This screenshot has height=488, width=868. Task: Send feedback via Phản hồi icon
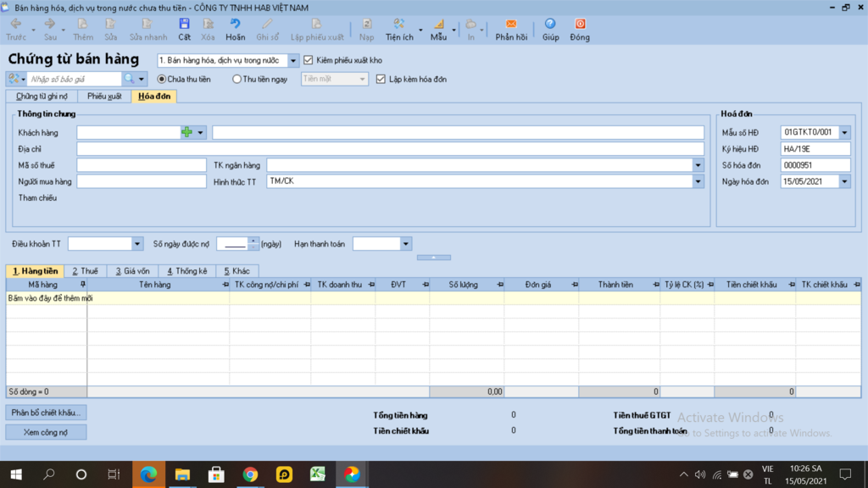(x=511, y=24)
